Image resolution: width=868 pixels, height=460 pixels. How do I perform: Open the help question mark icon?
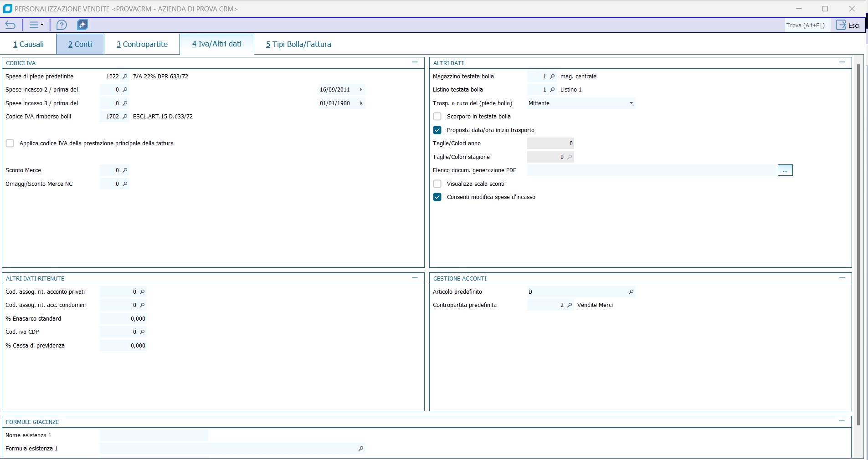pyautogui.click(x=62, y=25)
